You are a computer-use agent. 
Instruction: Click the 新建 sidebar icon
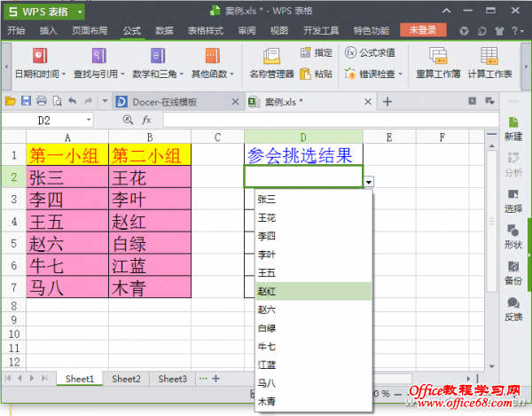tap(512, 129)
